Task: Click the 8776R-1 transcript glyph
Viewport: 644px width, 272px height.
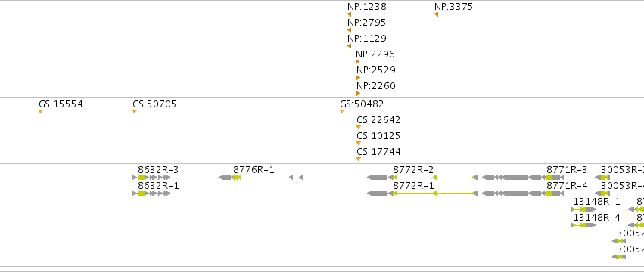Action: [261, 178]
